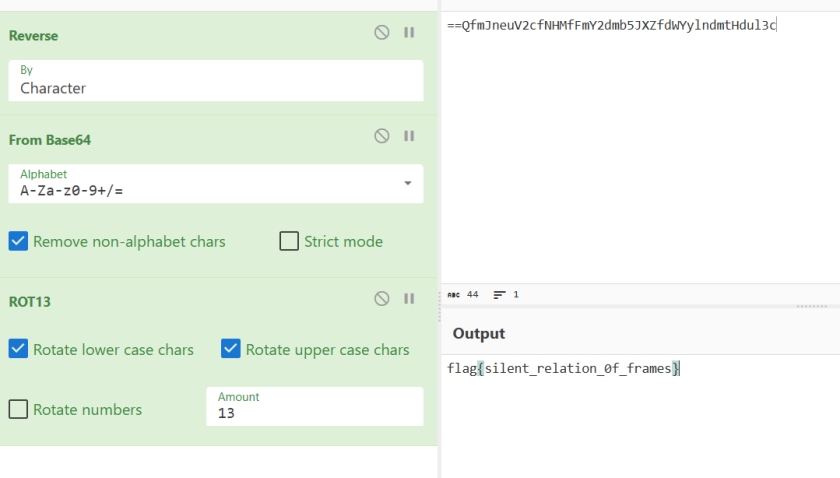Set breakpoint on ROT13 operation
This screenshot has height=478, width=840.
(409, 298)
